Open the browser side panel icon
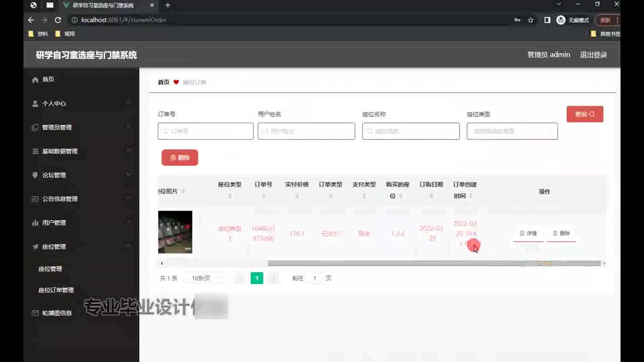 547,20
